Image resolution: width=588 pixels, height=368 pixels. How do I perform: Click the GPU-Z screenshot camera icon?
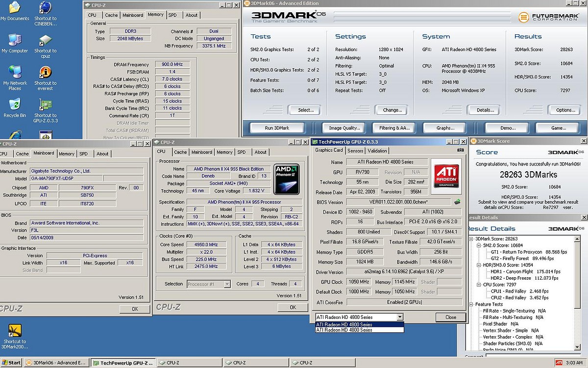[460, 150]
